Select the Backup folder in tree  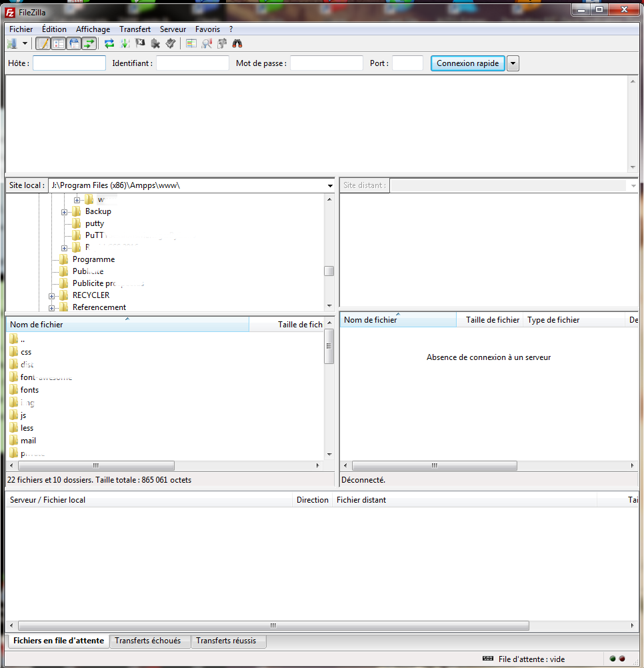[x=98, y=211]
